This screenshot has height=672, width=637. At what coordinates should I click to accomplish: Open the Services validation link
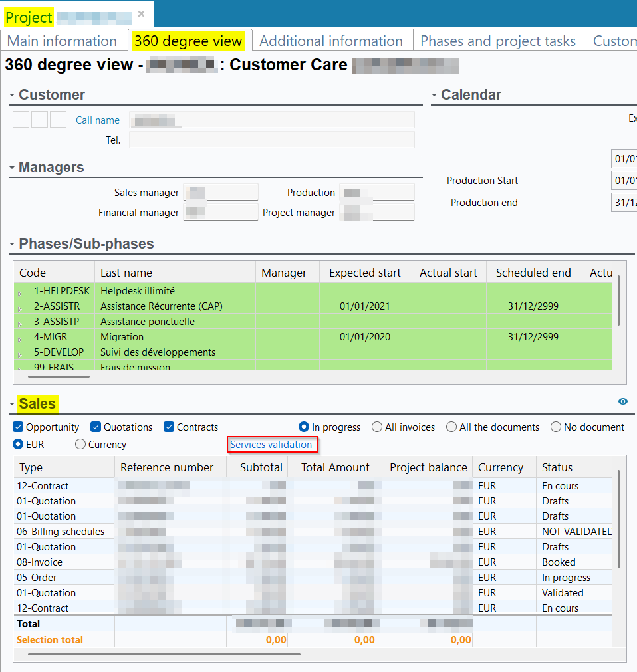pos(271,445)
